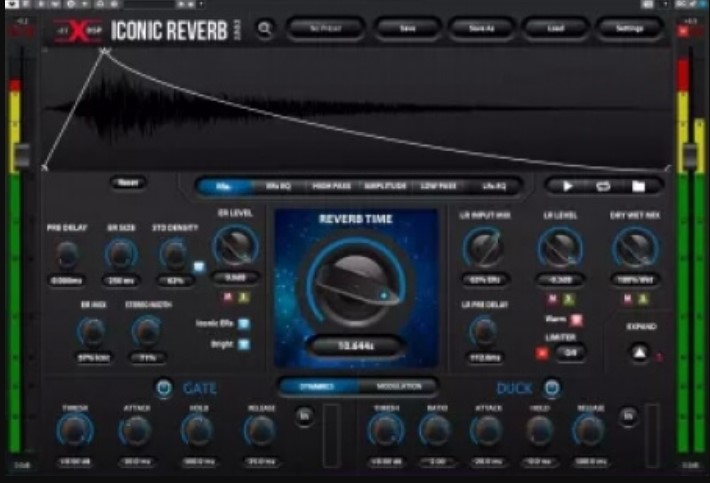Select the ERs tab
This screenshot has width=710, height=483.
pos(224,186)
